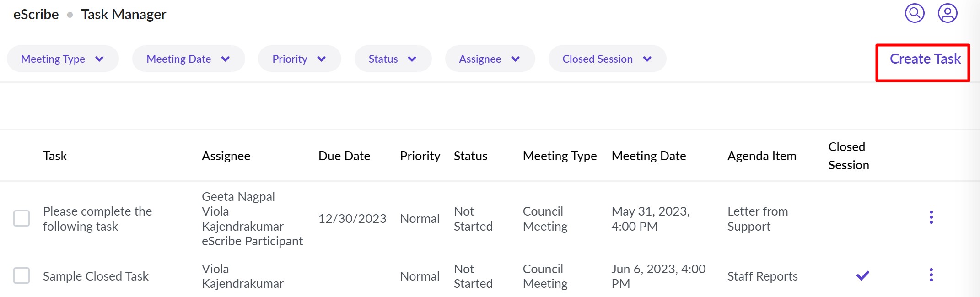Viewport: 980px width, 297px height.
Task: Click the Create Task button
Action: pos(925,59)
